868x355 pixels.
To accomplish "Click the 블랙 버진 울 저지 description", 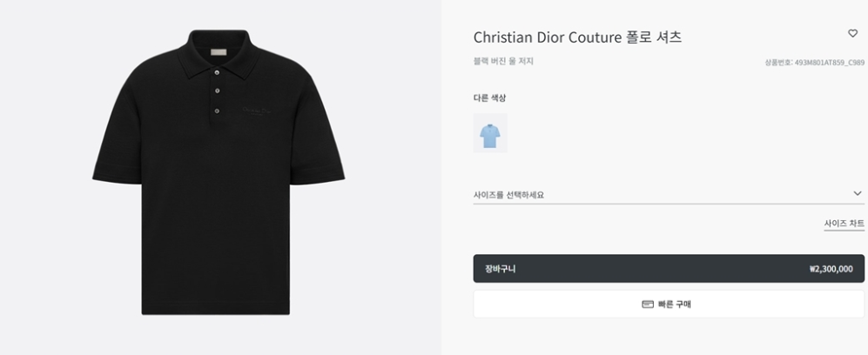I will coord(503,61).
